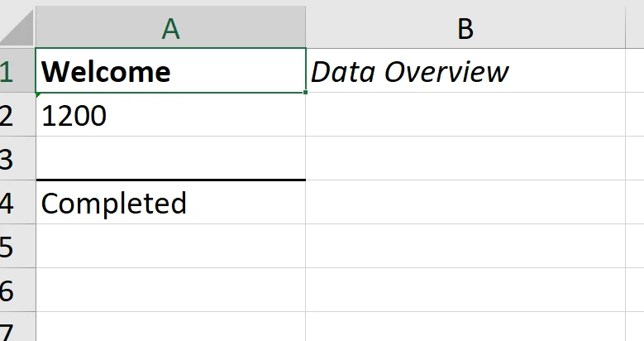Select row 1 by its header

[x=8, y=72]
